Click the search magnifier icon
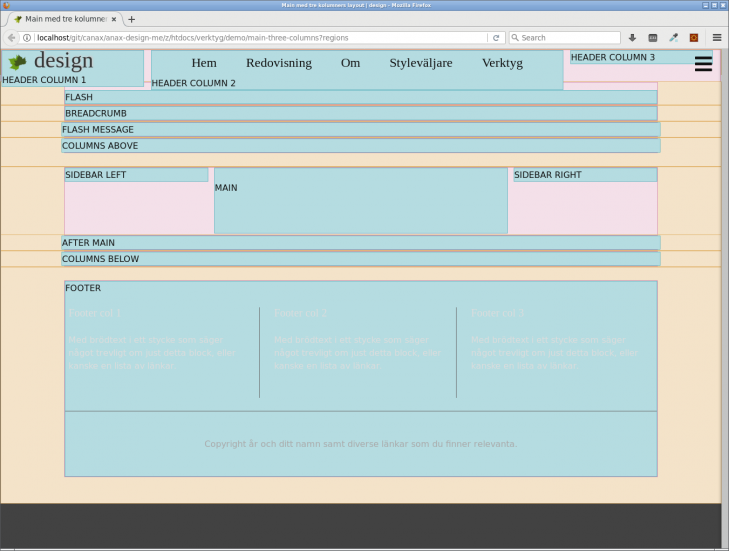The height and width of the screenshot is (551, 729). click(515, 38)
